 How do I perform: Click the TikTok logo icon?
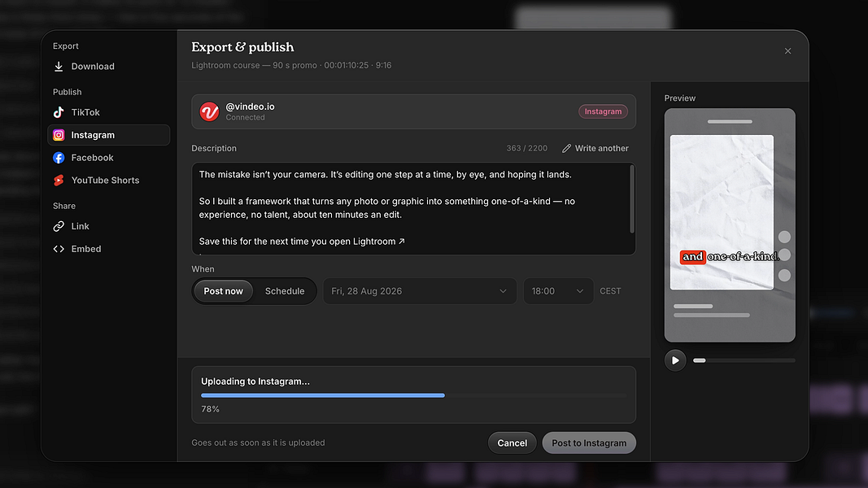pyautogui.click(x=59, y=112)
